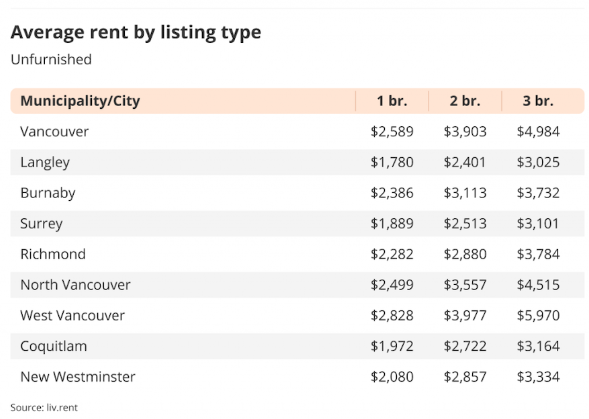Click the Average rent by listing type title
This screenshot has height=419, width=589.
[x=136, y=33]
